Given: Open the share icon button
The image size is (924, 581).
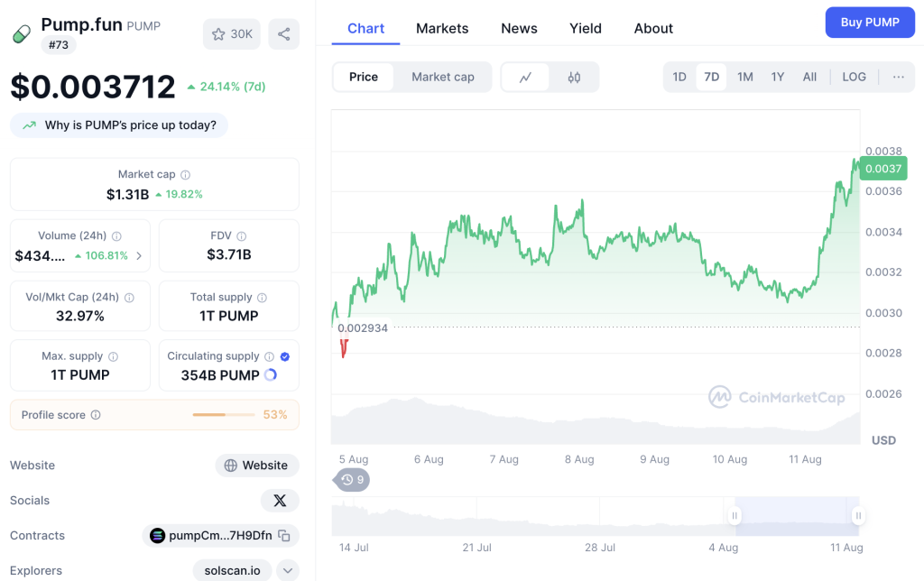Looking at the screenshot, I should coord(284,34).
